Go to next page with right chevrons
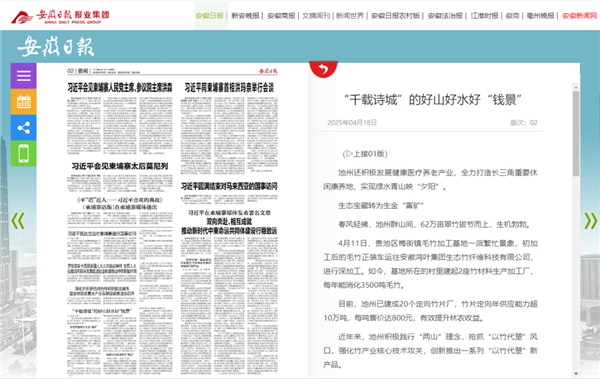Screen dimensions: 600x379 pyautogui.click(x=590, y=221)
